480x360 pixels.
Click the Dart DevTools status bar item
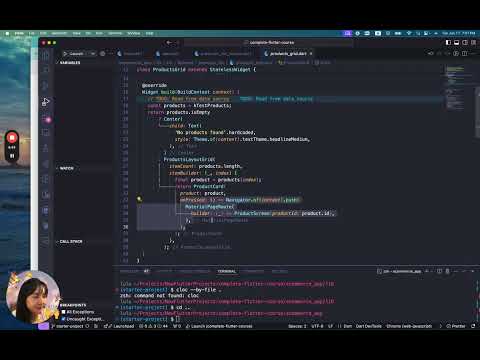(x=369, y=326)
